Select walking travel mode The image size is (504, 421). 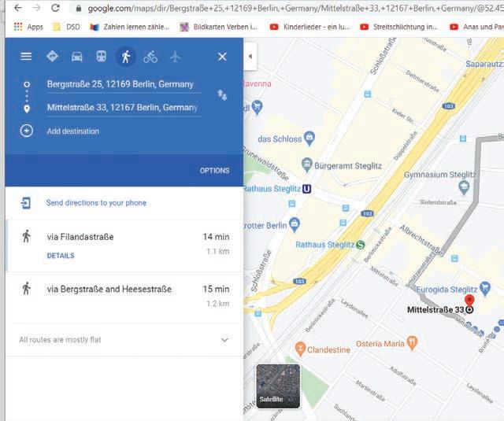[126, 57]
